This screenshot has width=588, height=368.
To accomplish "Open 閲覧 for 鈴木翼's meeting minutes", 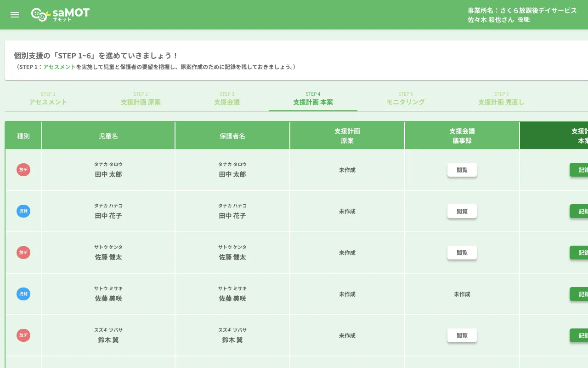I will (x=462, y=335).
